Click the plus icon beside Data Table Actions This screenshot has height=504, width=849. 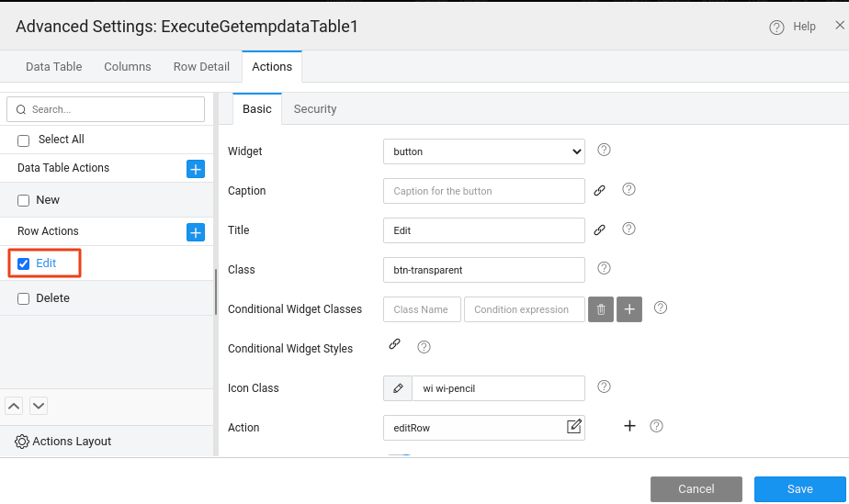pos(196,169)
